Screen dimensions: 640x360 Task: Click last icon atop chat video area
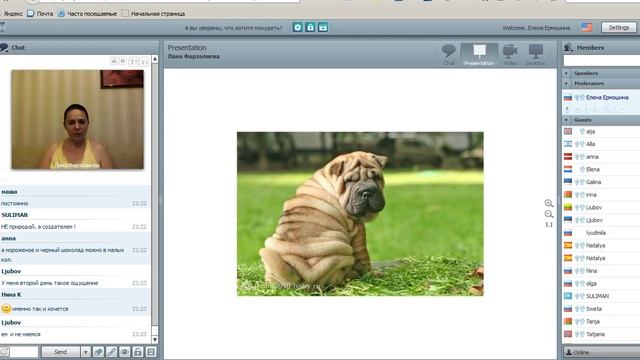click(x=144, y=62)
